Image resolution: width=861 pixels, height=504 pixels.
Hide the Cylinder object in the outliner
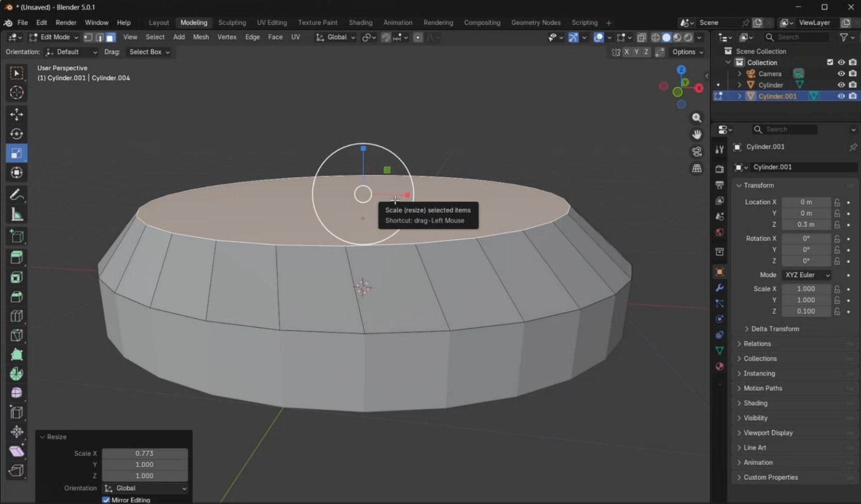[841, 85]
